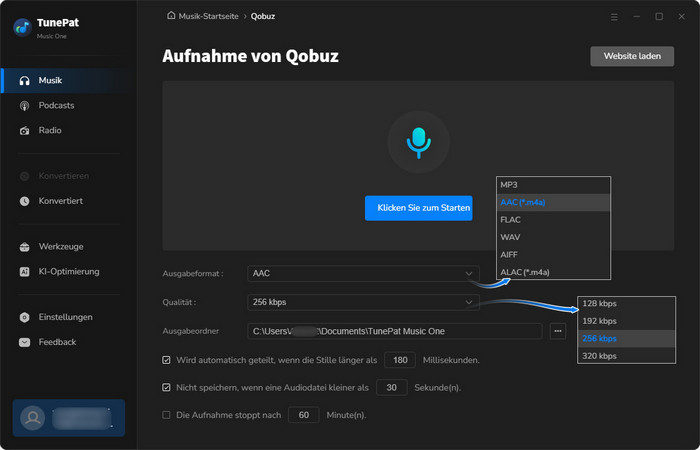Select MP3 in the format list

[553, 185]
